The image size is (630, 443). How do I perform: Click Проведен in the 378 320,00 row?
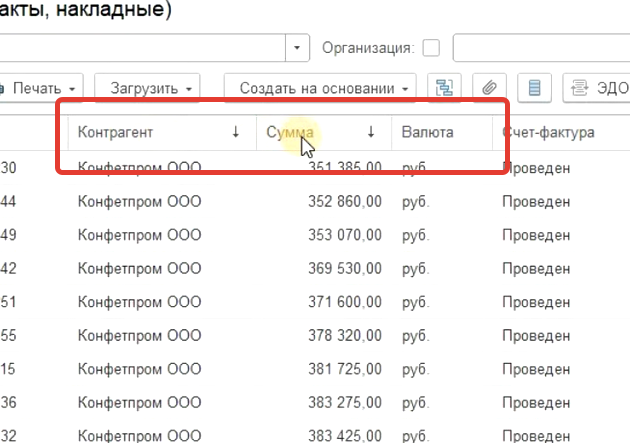(536, 336)
